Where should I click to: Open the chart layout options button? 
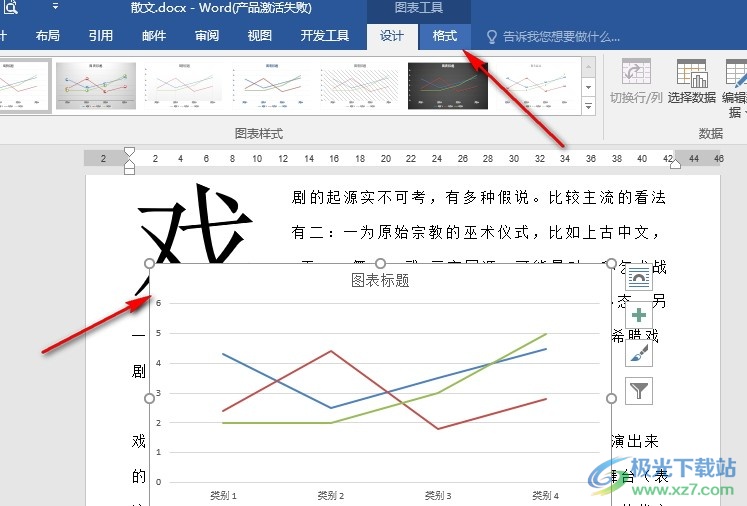tap(639, 278)
